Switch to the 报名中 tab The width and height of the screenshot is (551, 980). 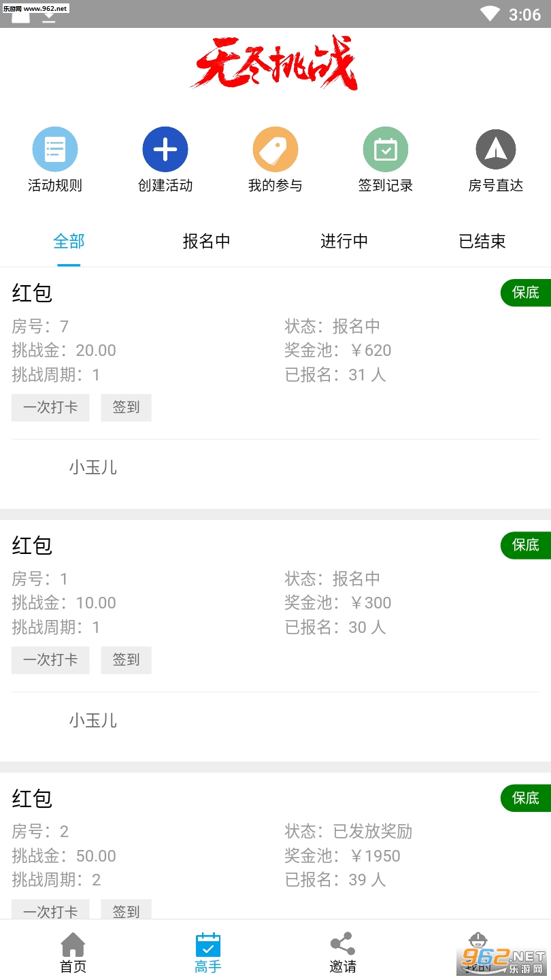point(207,241)
